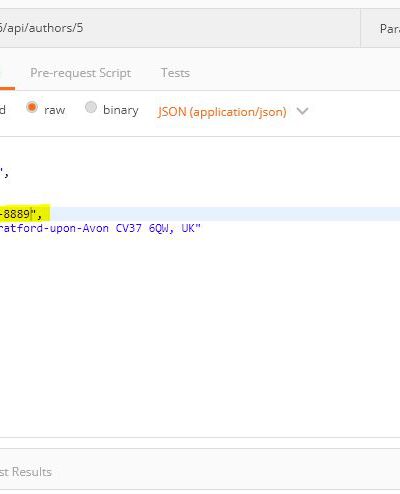Click the highlighted -8889 text in editor
400x494 pixels.
(15, 214)
